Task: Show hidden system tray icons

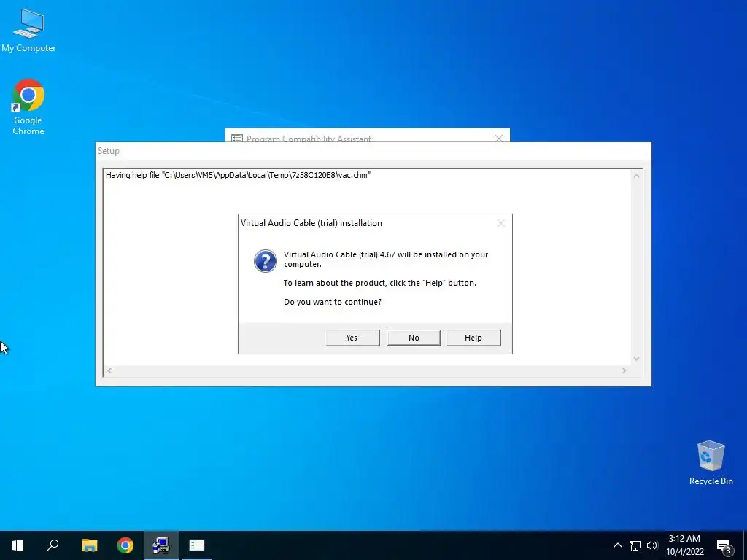Action: 617,545
